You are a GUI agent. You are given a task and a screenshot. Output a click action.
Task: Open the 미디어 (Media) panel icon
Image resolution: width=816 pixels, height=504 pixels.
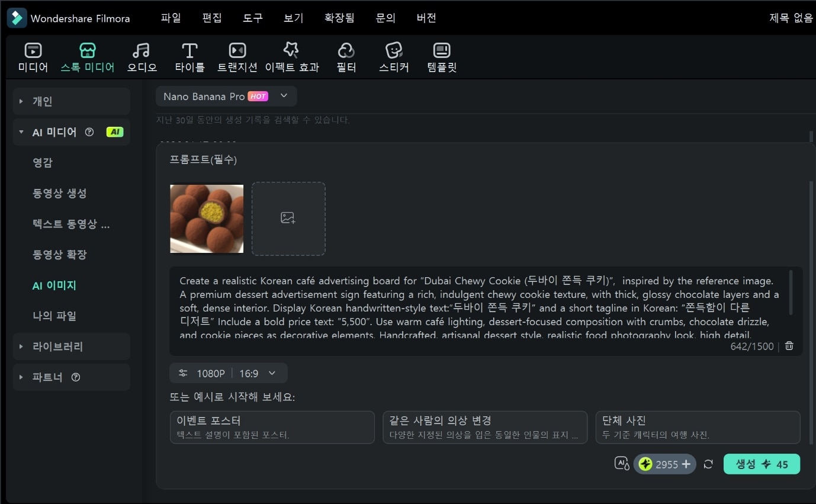pos(33,57)
